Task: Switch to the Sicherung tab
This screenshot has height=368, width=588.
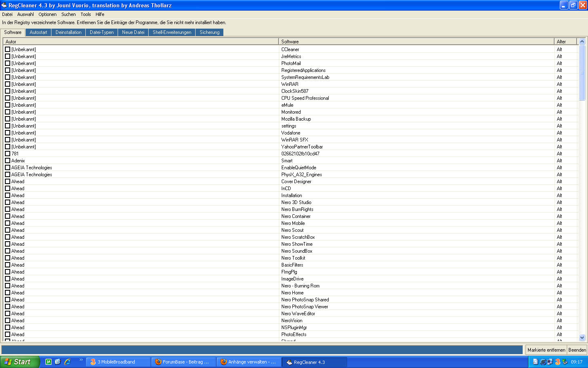Action: point(209,32)
